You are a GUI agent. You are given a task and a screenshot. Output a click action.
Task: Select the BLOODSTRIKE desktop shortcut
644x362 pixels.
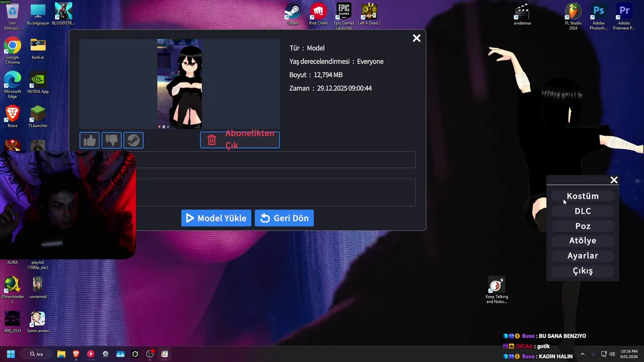click(x=63, y=14)
